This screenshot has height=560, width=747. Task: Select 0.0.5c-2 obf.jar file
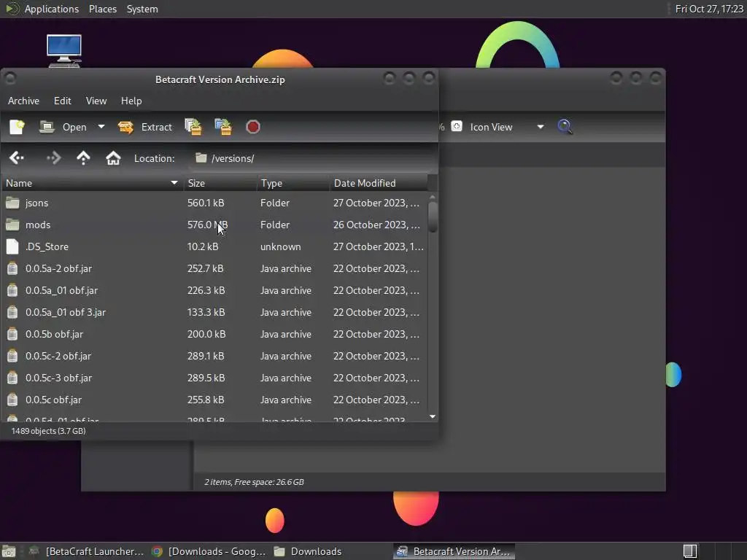[x=214, y=356]
